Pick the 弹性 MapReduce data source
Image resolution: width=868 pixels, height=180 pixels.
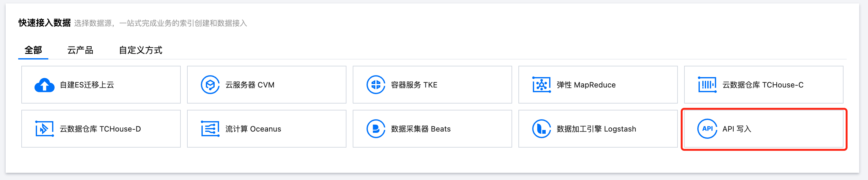click(x=598, y=85)
